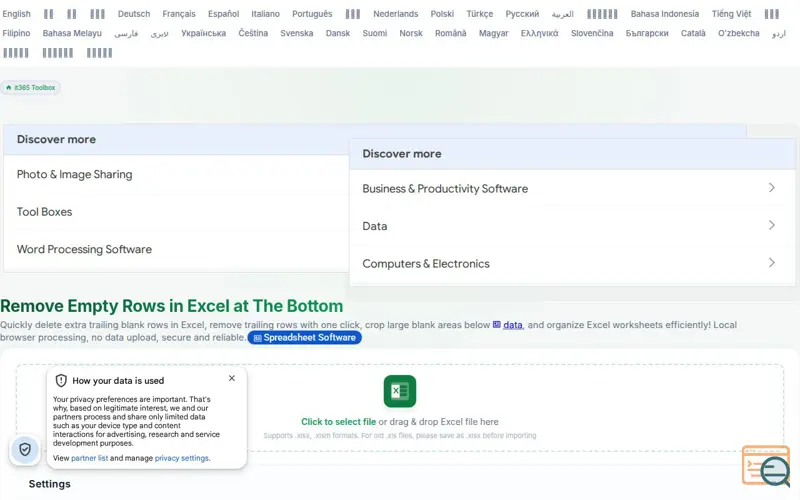Switch language to Svenska
This screenshot has width=800, height=500.
(296, 33)
